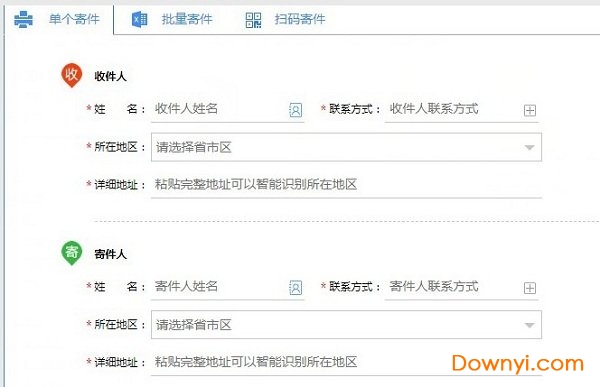Open sender 所在地区 region dropdown
This screenshot has height=387, width=600.
pyautogui.click(x=346, y=325)
